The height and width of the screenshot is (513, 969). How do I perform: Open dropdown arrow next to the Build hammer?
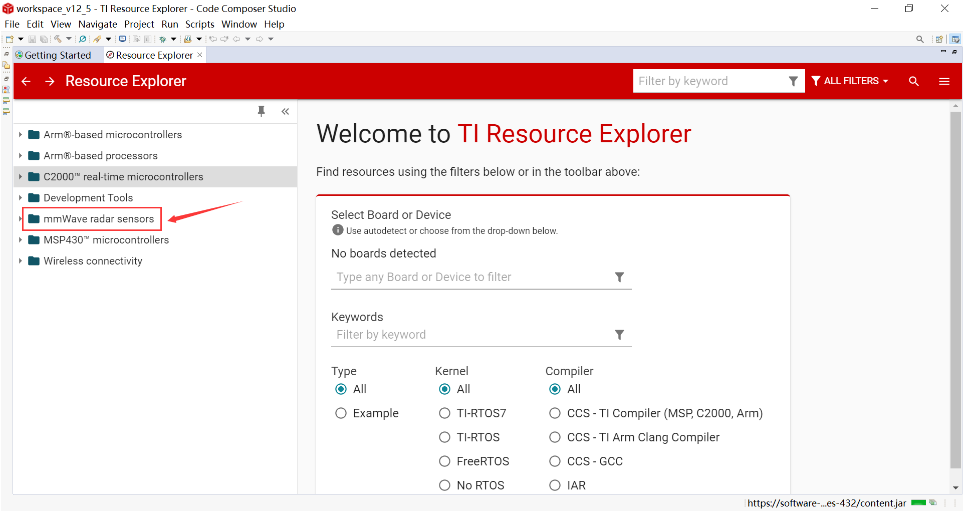click(x=69, y=39)
